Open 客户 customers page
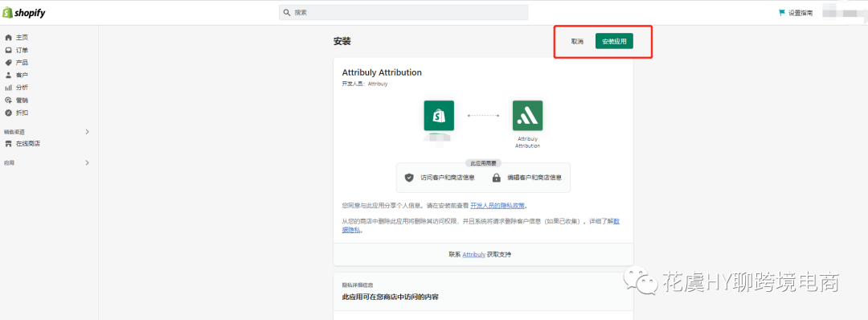 (x=22, y=76)
